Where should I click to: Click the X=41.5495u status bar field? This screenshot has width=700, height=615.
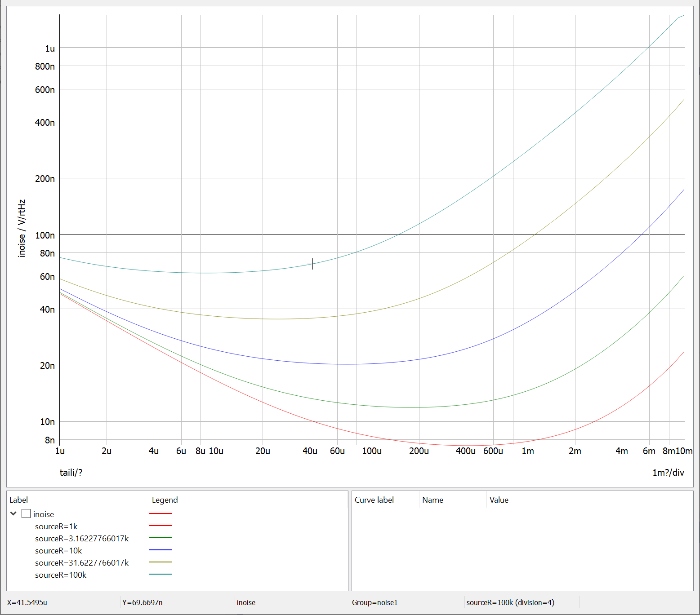point(27,602)
